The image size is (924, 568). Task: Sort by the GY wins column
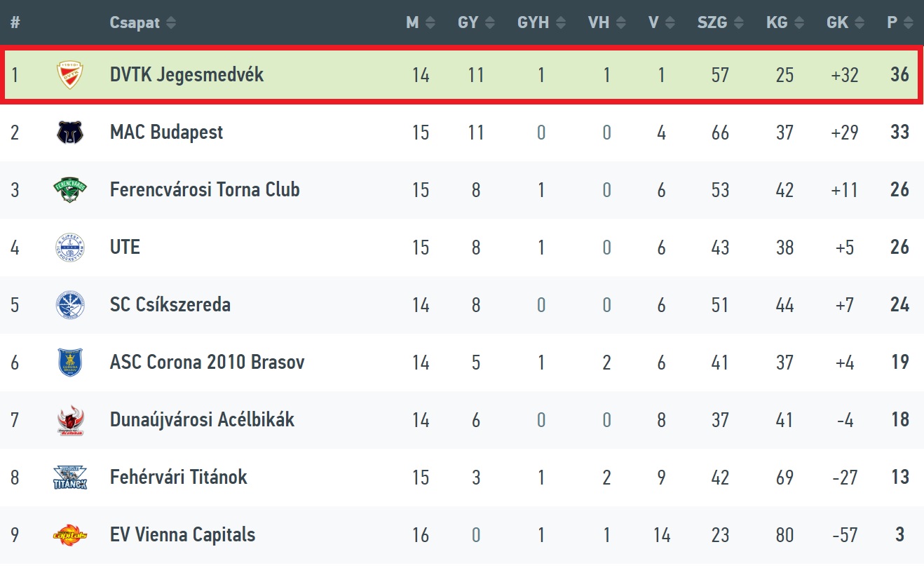476,23
